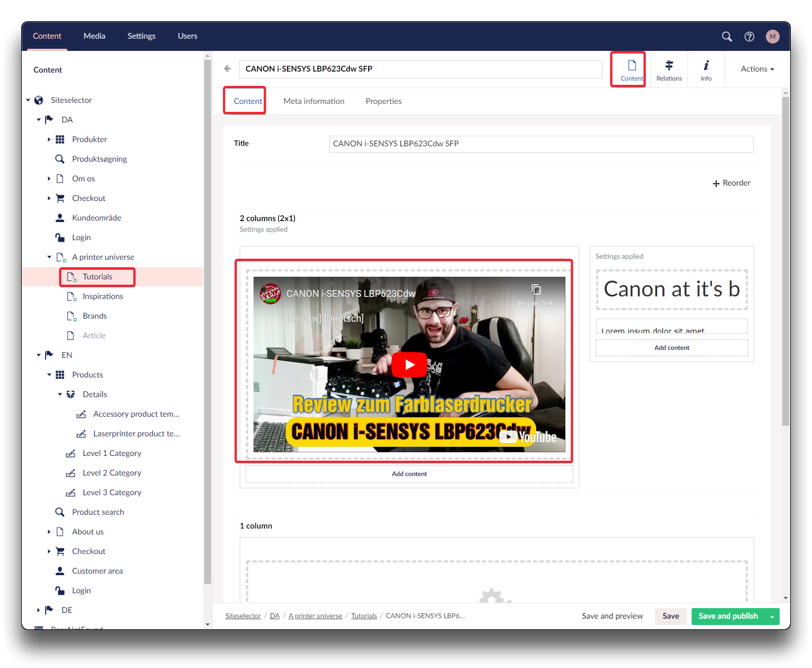Open the help question mark icon
The height and width of the screenshot is (668, 812).
749,37
